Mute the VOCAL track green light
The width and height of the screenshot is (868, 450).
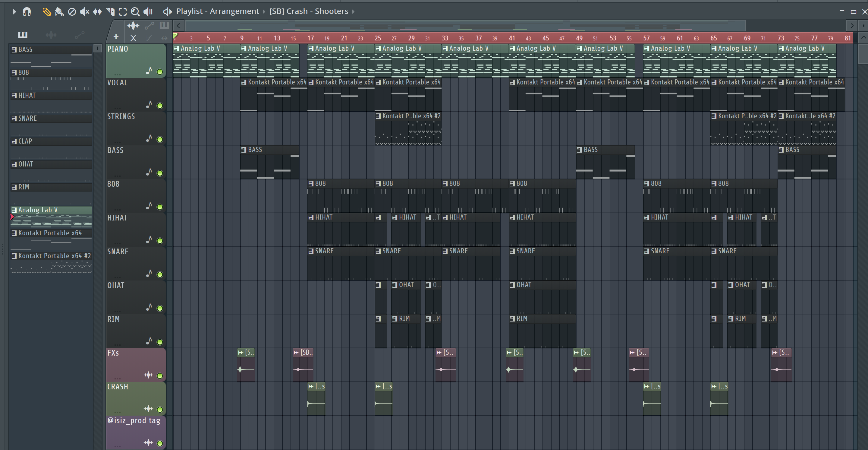pyautogui.click(x=160, y=106)
